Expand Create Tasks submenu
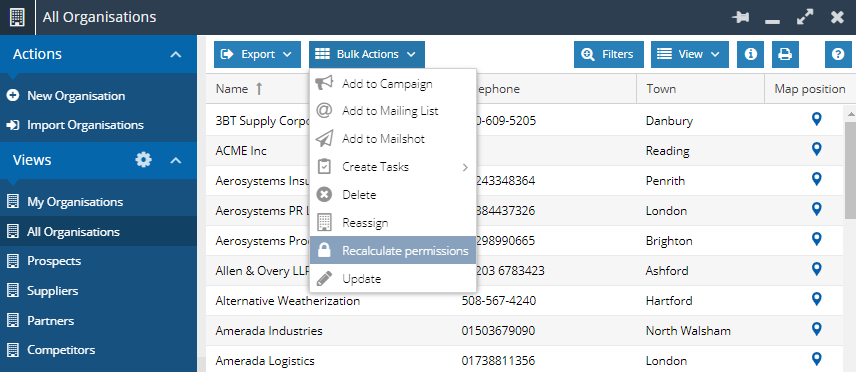 point(393,167)
